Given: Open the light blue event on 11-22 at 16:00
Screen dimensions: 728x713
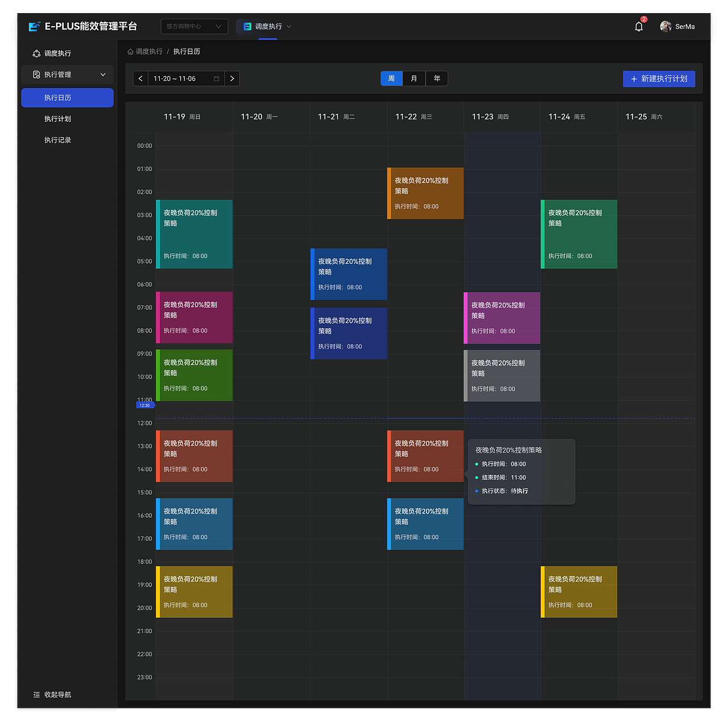Looking at the screenshot, I should click(x=425, y=524).
